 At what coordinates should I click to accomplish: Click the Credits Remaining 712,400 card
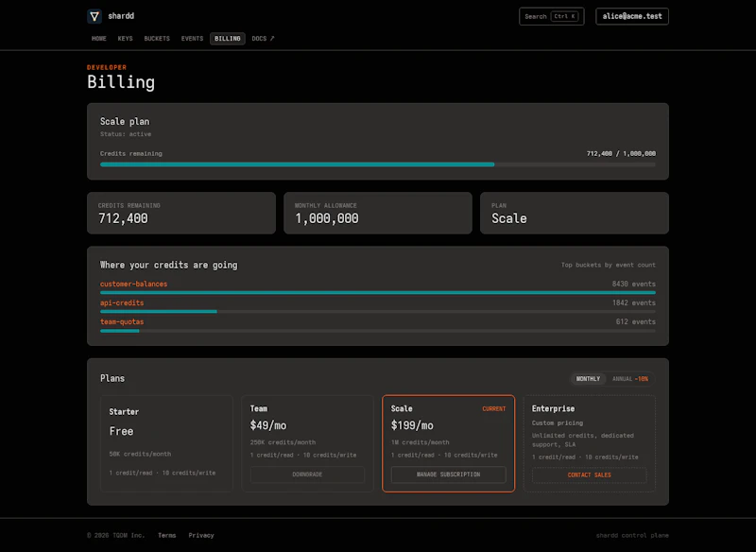(x=181, y=213)
